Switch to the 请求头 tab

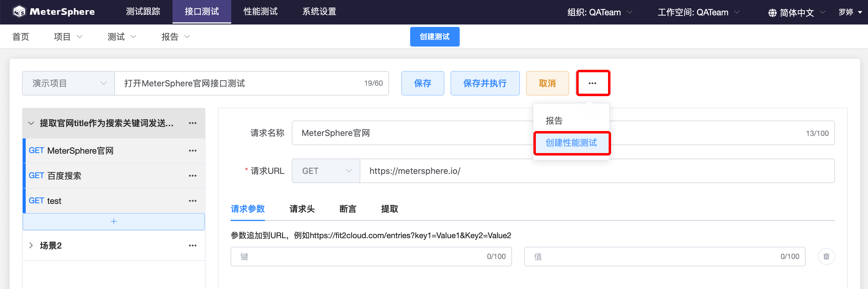coord(302,209)
